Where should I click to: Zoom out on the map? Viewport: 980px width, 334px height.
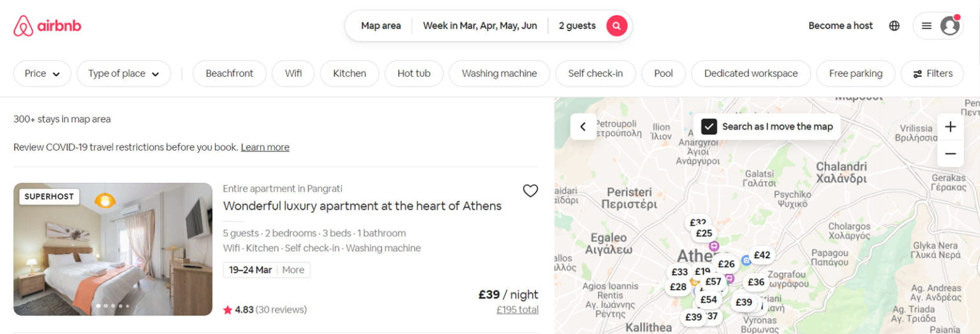coord(950,154)
